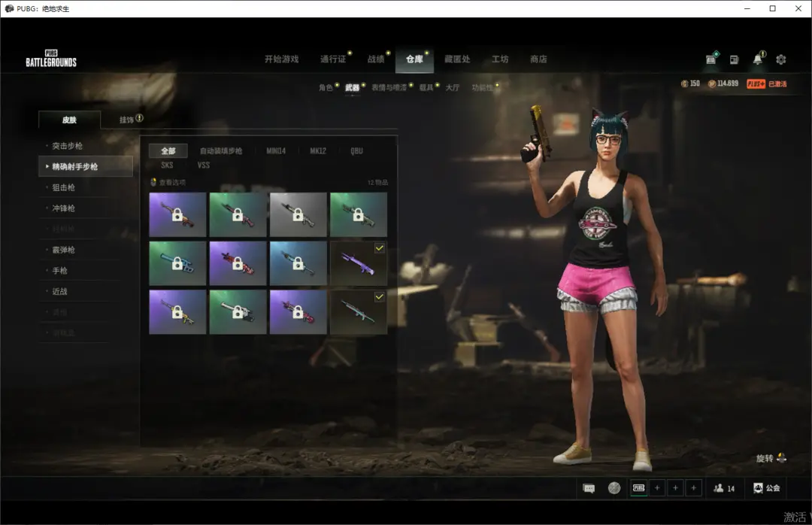
Task: Select the 皮肤 tab
Action: point(69,120)
